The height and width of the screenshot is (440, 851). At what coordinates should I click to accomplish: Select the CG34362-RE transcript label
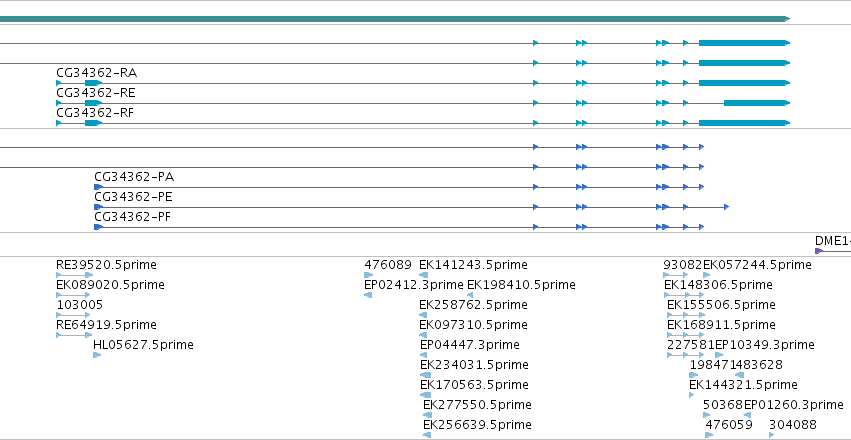tap(96, 93)
